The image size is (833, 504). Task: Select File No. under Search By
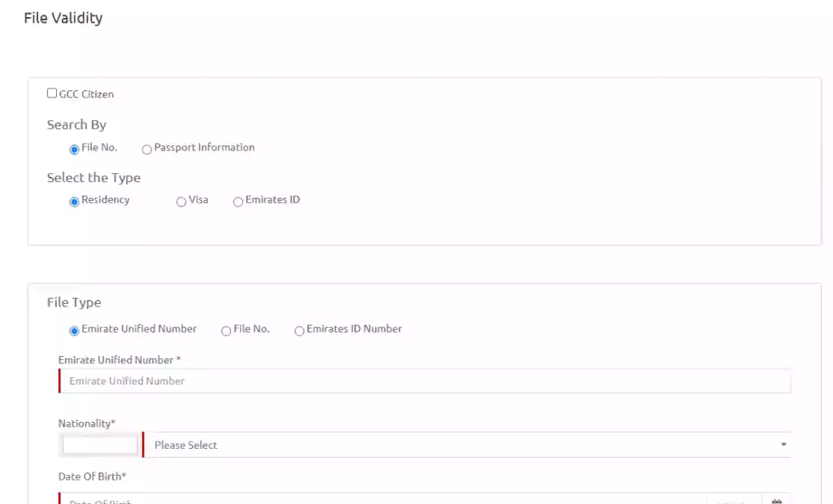74,150
